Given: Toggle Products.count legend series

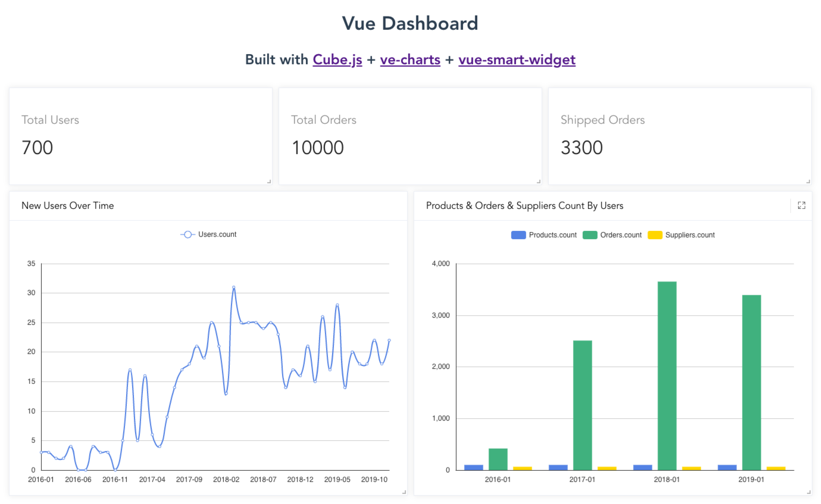Looking at the screenshot, I should point(552,235).
